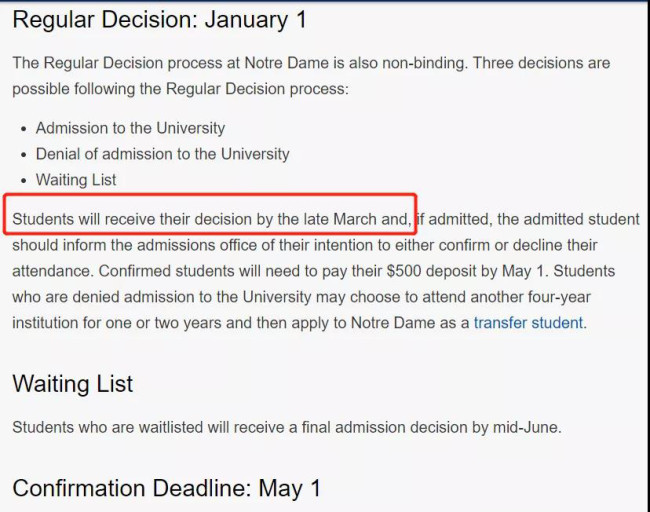This screenshot has width=650, height=512.
Task: Click the text 'institution for one or two years'
Action: (x=117, y=323)
